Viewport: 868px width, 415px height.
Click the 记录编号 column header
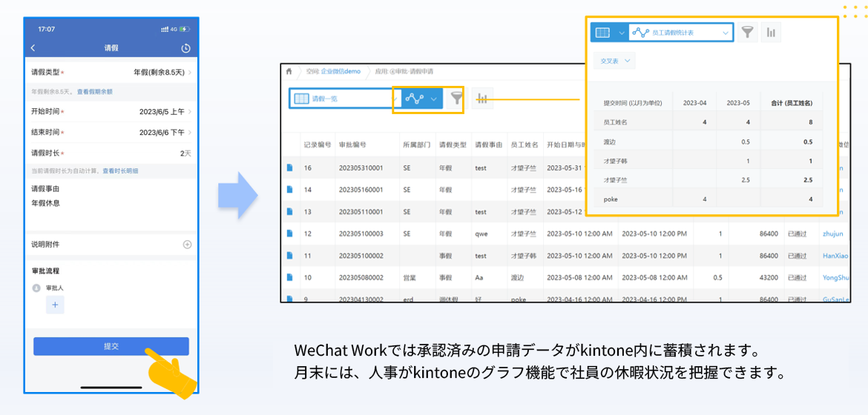click(x=318, y=145)
